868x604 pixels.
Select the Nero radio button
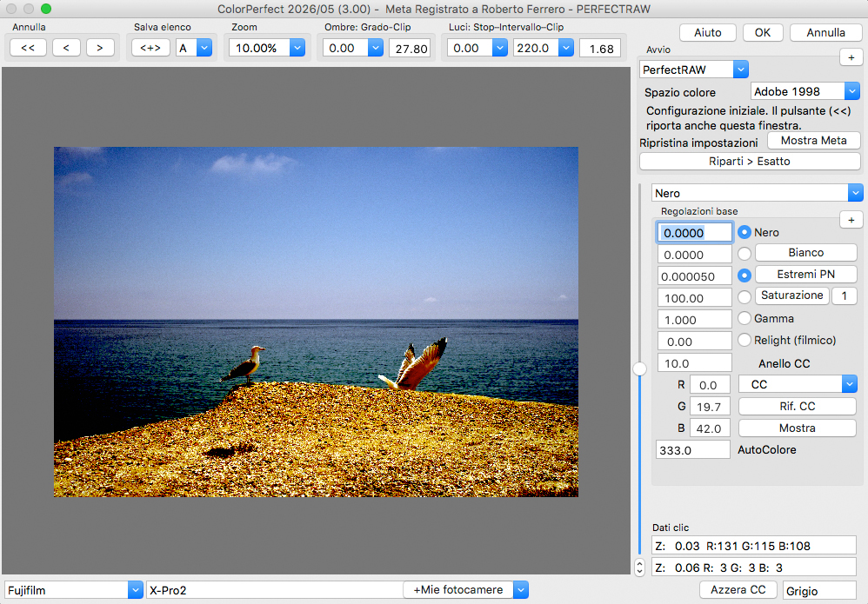point(744,232)
